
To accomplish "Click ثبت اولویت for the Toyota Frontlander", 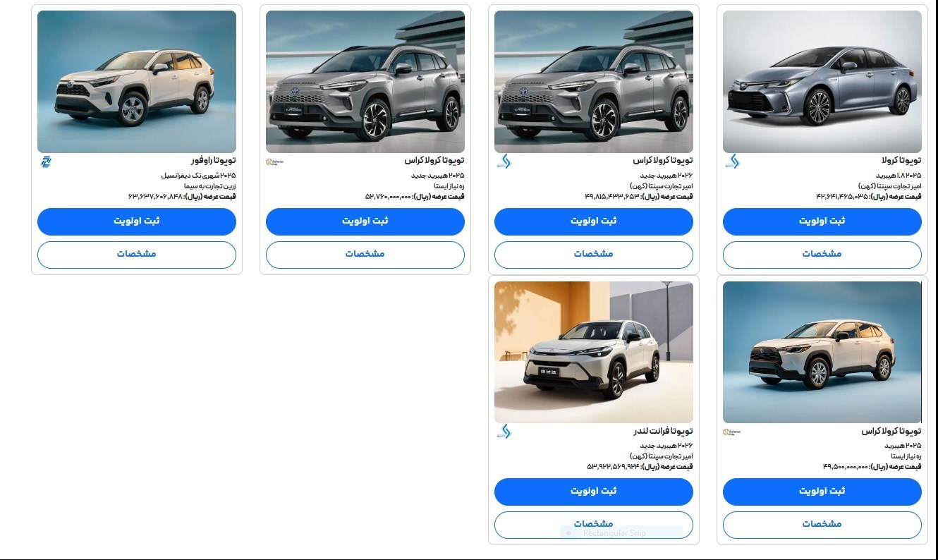I will [x=594, y=492].
